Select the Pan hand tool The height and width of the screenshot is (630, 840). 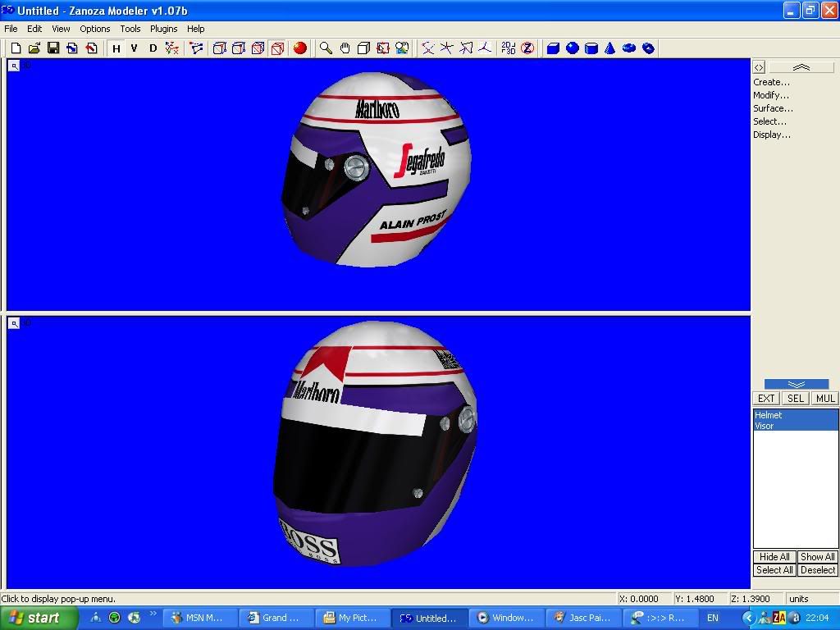(343, 48)
